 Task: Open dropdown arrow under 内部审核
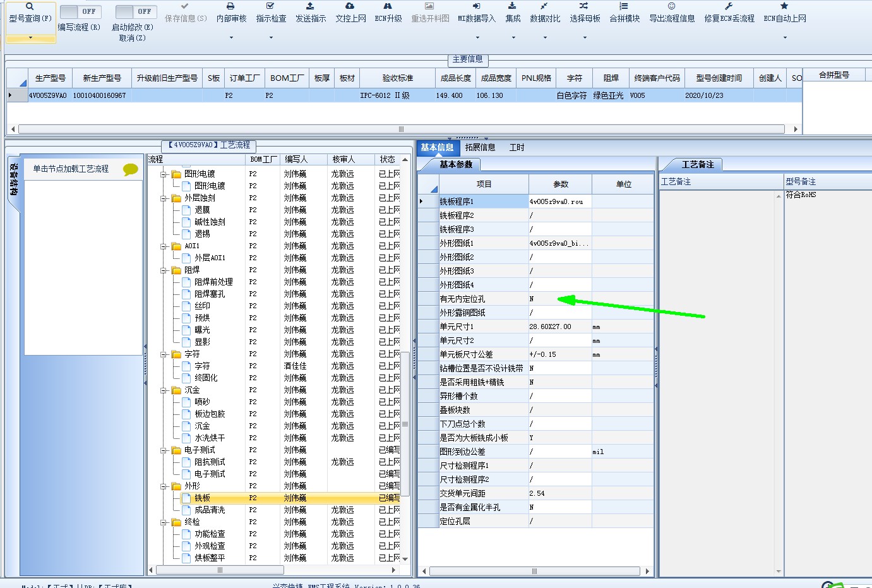[231, 38]
